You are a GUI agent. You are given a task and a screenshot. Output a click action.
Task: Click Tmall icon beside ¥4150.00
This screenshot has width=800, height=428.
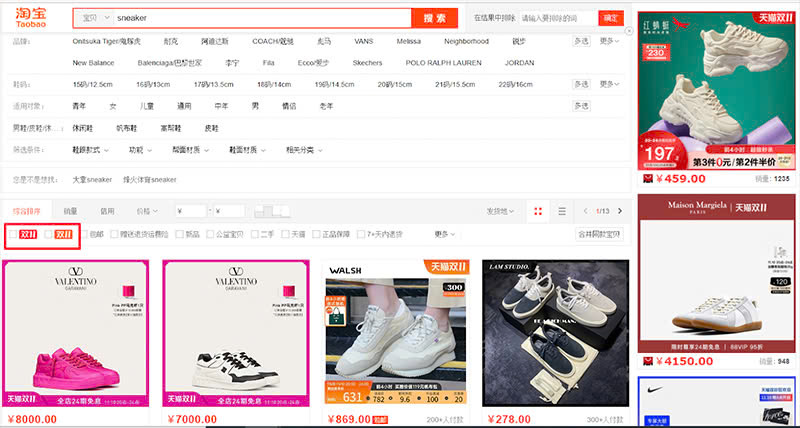tap(647, 361)
